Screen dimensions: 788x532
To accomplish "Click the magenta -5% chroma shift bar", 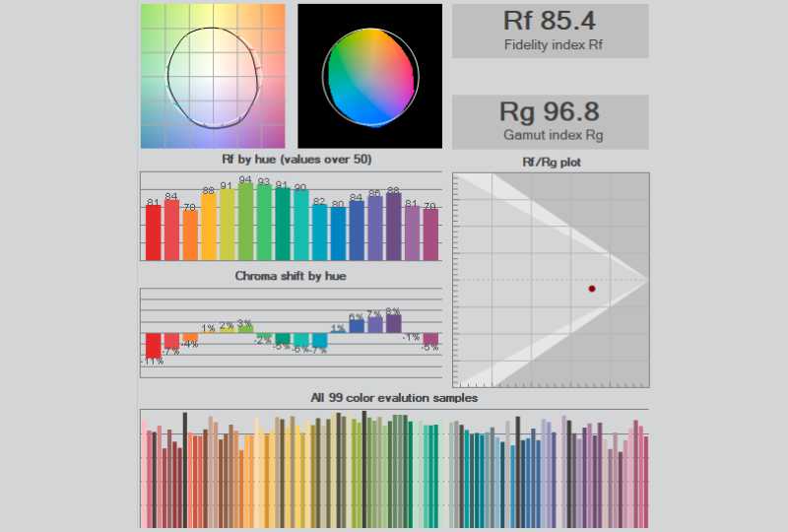I will point(430,338).
